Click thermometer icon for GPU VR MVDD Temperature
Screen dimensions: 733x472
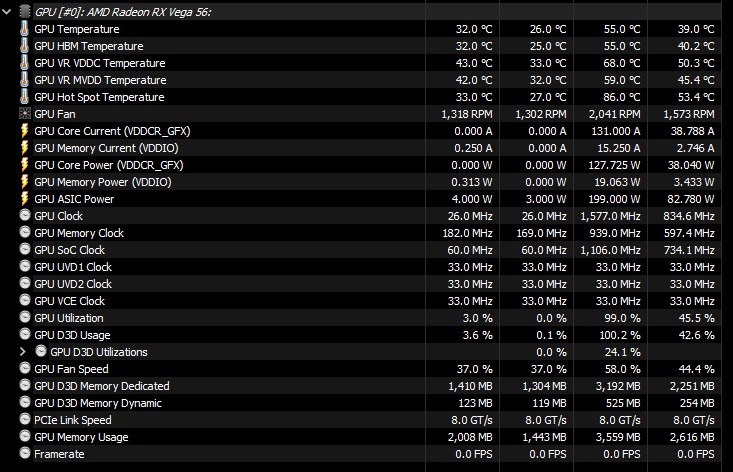pyautogui.click(x=24, y=80)
